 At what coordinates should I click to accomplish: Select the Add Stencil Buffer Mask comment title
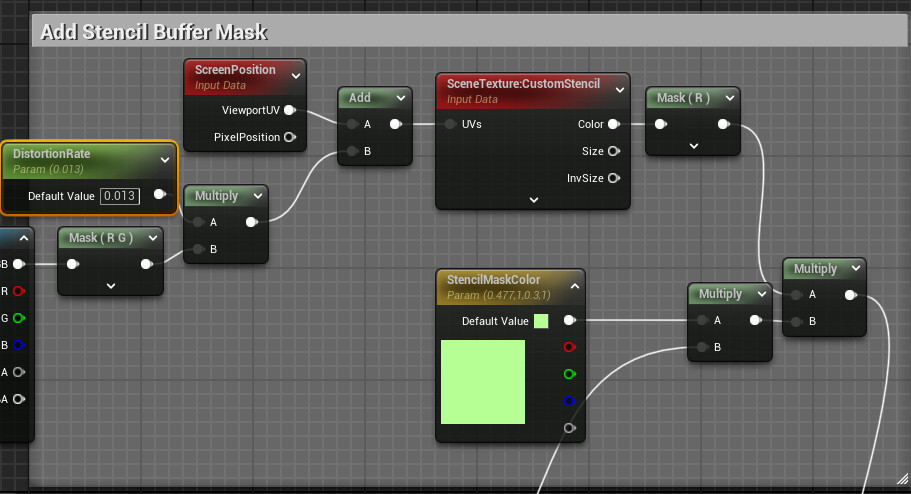[x=153, y=31]
